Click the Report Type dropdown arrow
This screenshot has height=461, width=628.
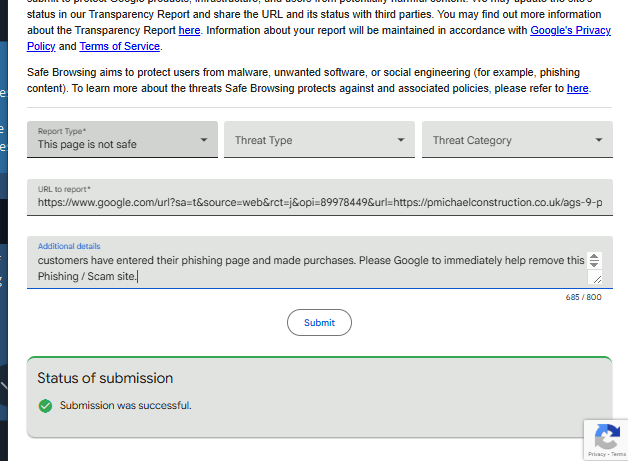coord(203,140)
